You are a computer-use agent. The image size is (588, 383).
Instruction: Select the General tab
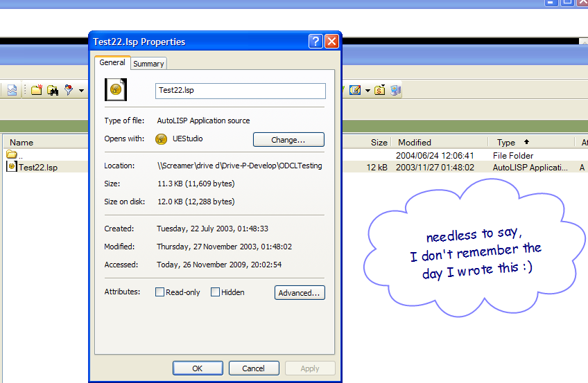(112, 62)
